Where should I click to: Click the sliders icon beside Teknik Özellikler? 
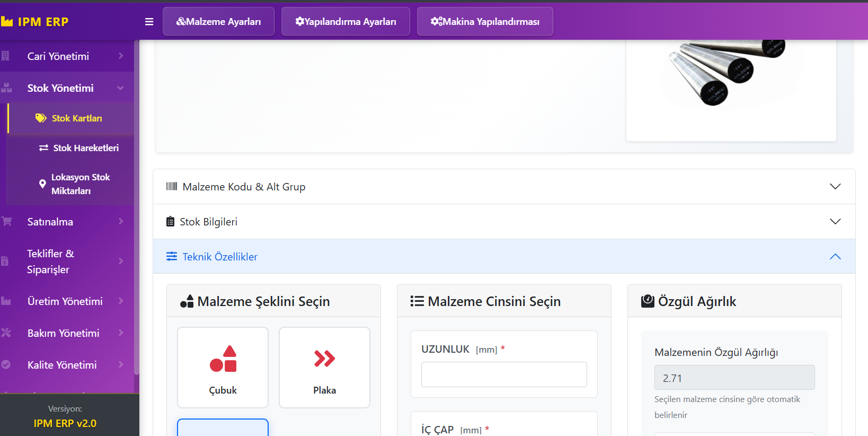(172, 256)
